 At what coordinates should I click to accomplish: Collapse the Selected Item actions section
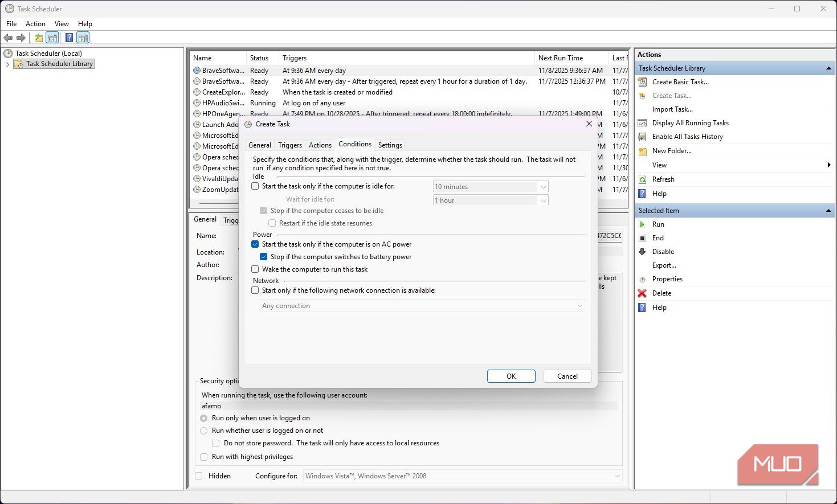tap(828, 211)
